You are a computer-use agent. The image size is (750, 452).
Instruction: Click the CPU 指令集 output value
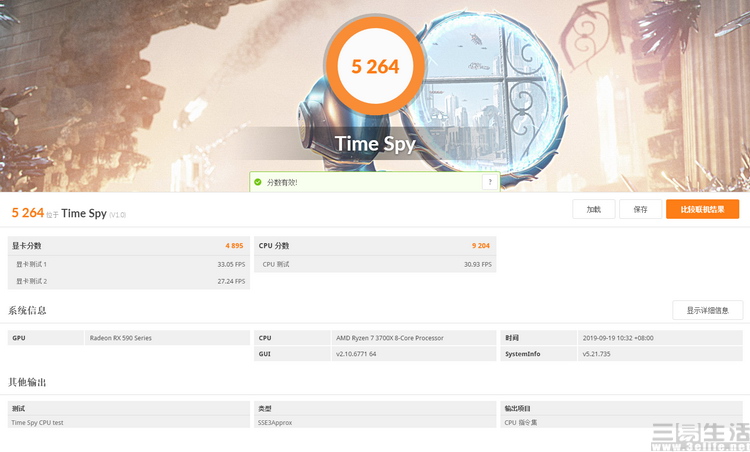pos(521,422)
